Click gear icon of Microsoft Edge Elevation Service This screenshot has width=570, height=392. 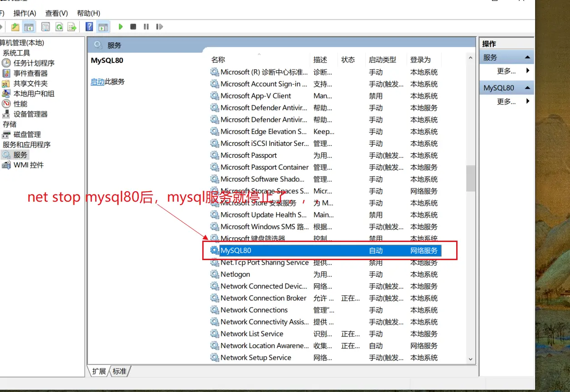coord(214,131)
